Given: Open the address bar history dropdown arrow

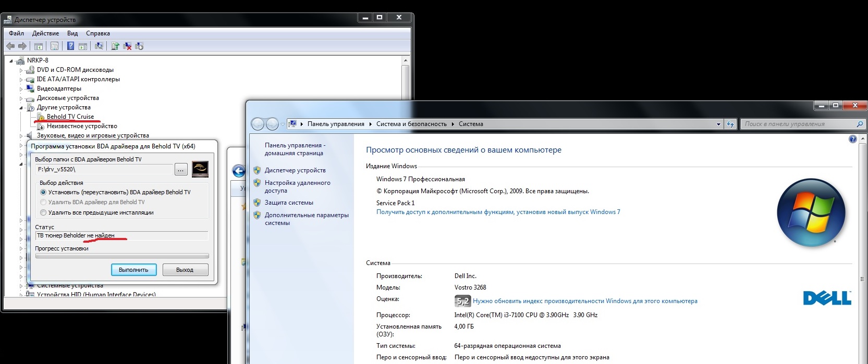Looking at the screenshot, I should point(718,124).
